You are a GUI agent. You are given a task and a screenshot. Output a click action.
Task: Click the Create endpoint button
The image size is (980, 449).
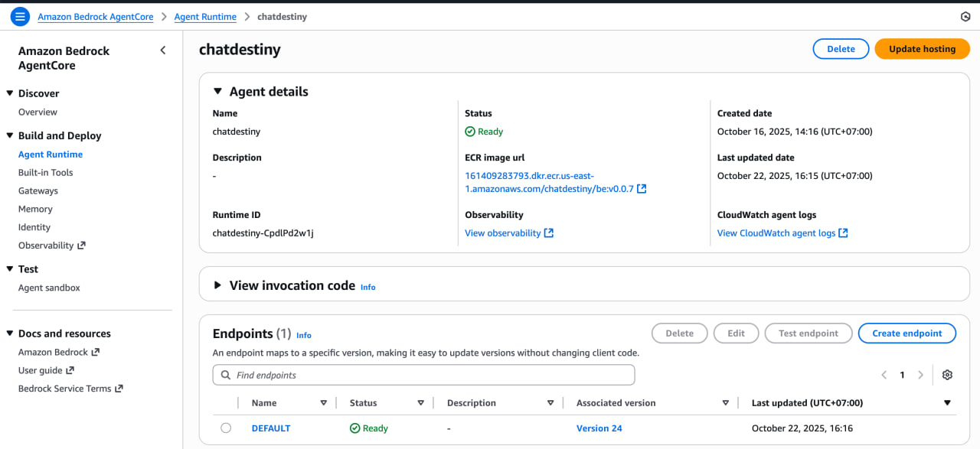point(906,333)
